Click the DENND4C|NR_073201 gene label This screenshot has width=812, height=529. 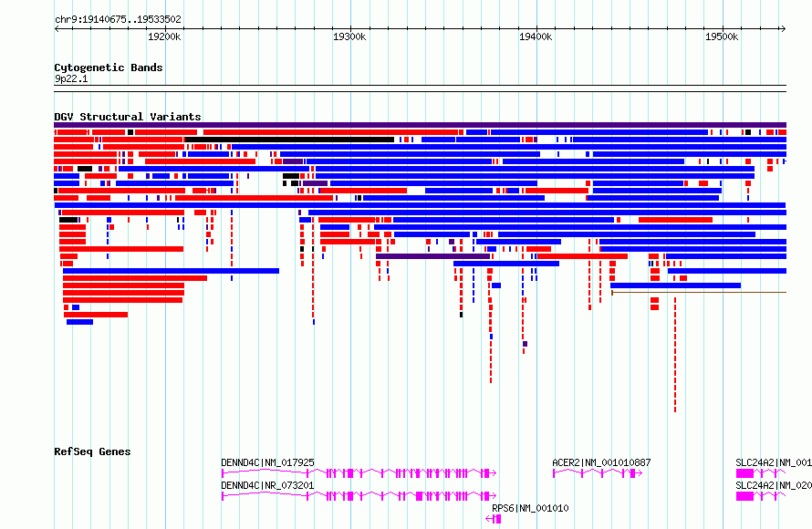[267, 485]
